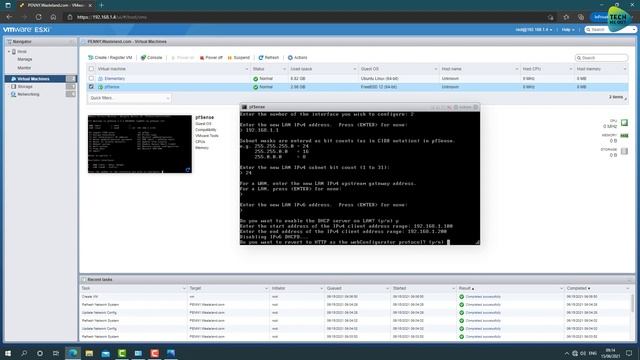Click the VMware ESXi logo

click(26, 29)
